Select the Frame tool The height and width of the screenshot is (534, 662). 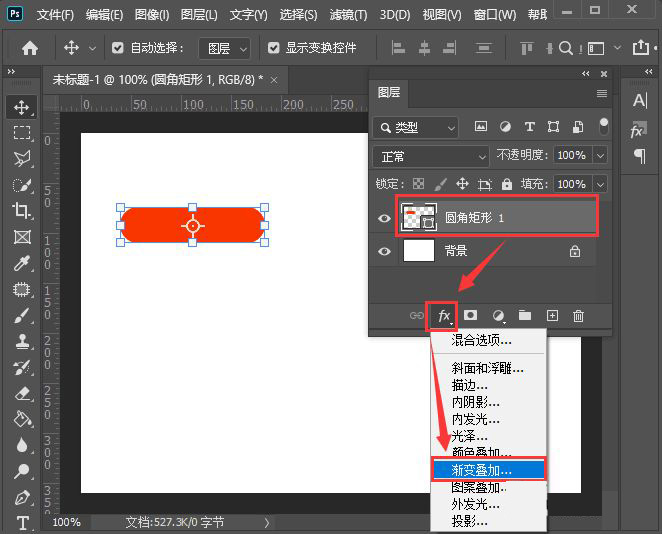(x=22, y=237)
